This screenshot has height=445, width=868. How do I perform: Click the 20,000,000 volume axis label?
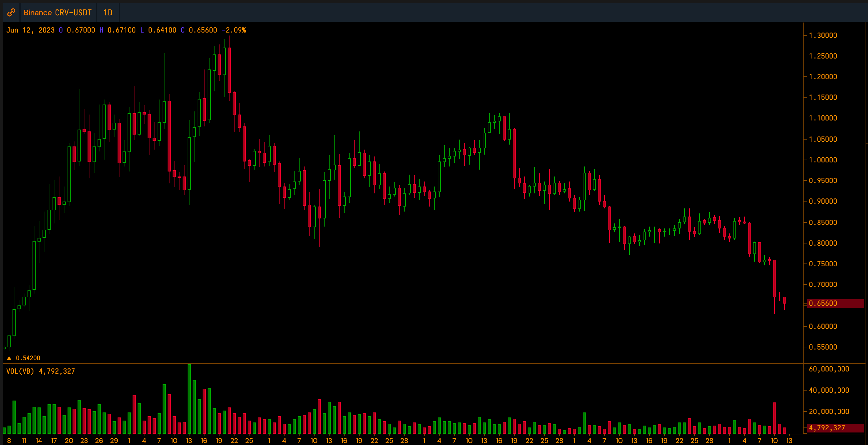point(829,411)
